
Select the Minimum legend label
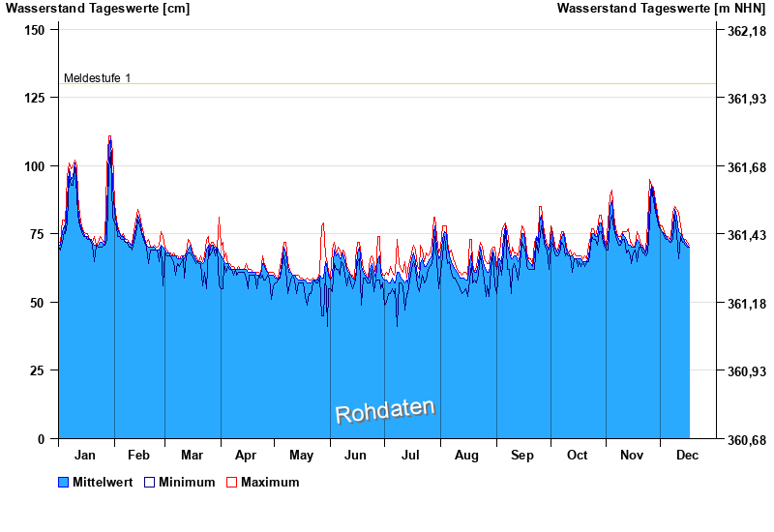(187, 482)
